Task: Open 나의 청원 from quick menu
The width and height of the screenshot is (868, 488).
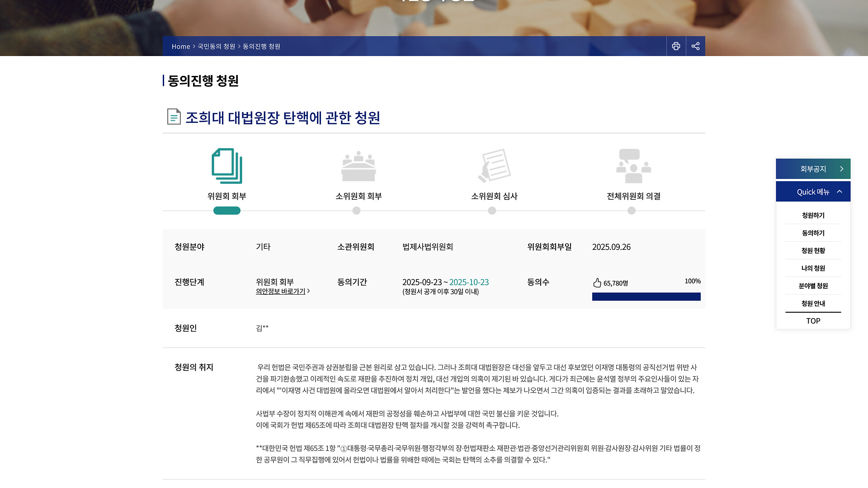Action: [x=813, y=268]
